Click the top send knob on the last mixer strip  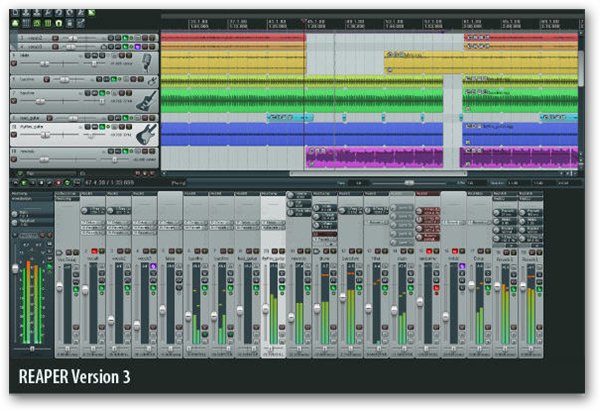tap(523, 213)
